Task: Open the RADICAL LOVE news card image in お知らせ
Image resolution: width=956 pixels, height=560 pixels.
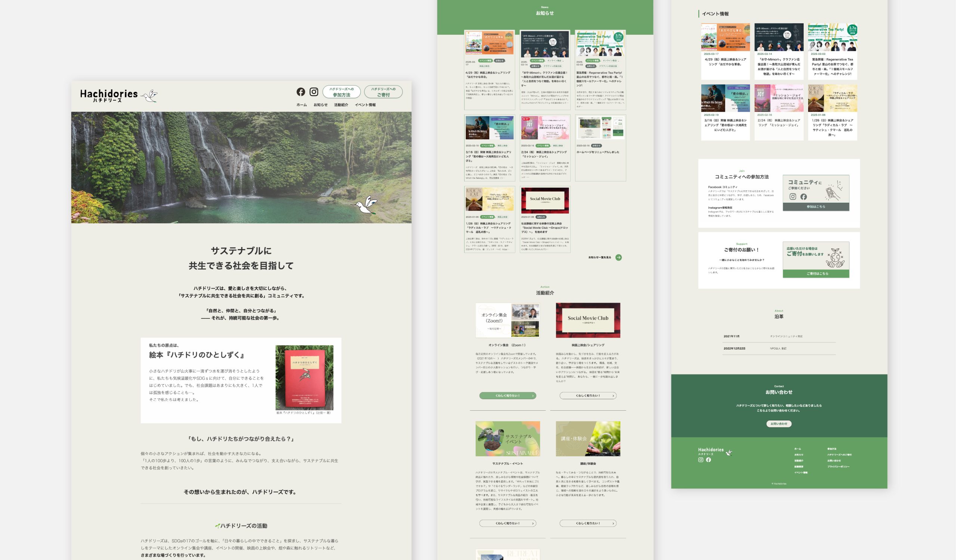Action: 489,199
